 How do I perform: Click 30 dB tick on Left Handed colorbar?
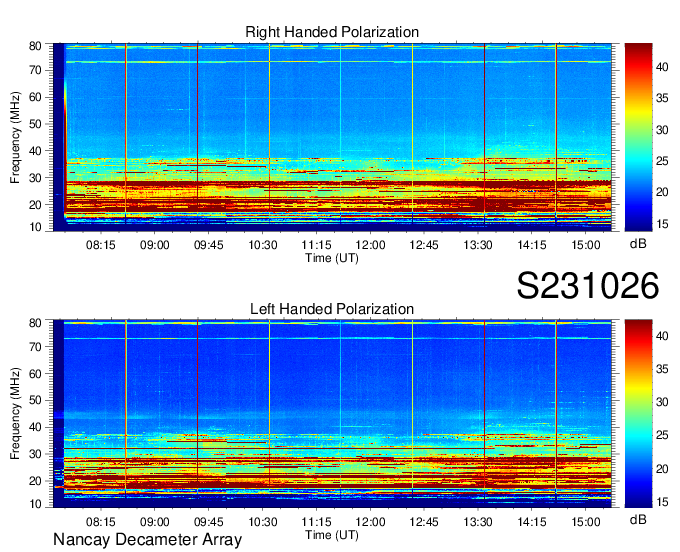click(662, 402)
